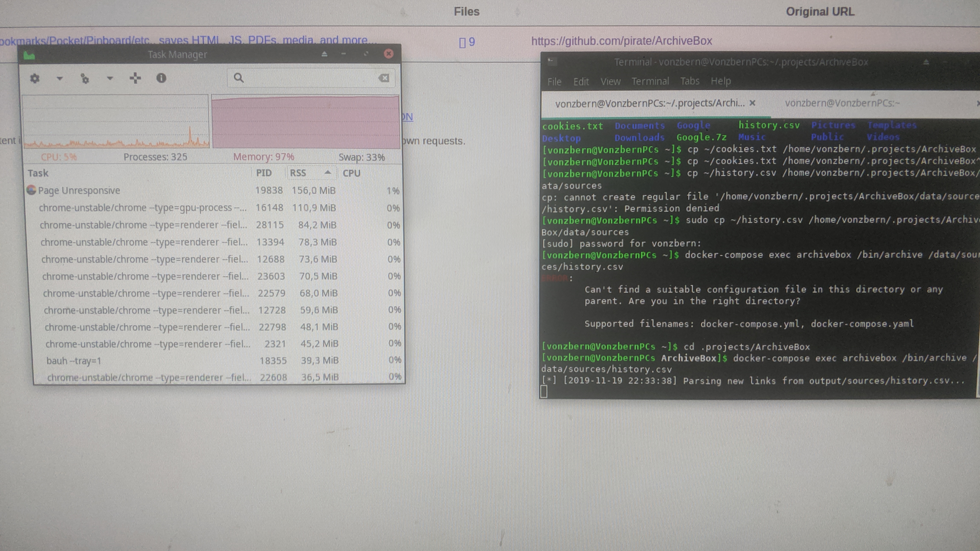
Task: Open the github.com/pirate/ArchiveBox link
Action: pyautogui.click(x=621, y=41)
